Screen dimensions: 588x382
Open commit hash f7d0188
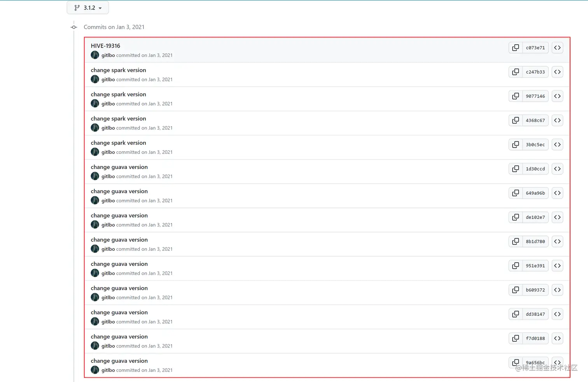pyautogui.click(x=535, y=338)
